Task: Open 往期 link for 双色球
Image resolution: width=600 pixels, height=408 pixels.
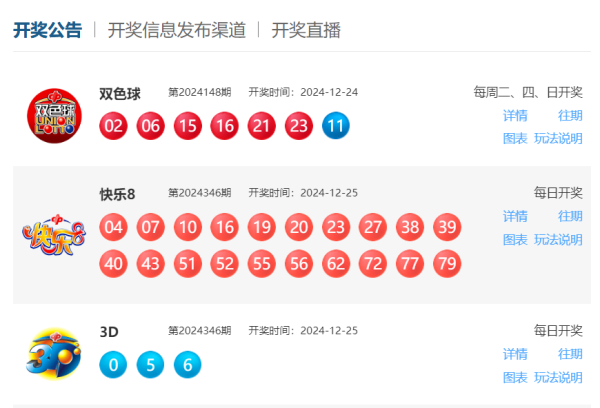Action: pos(570,116)
